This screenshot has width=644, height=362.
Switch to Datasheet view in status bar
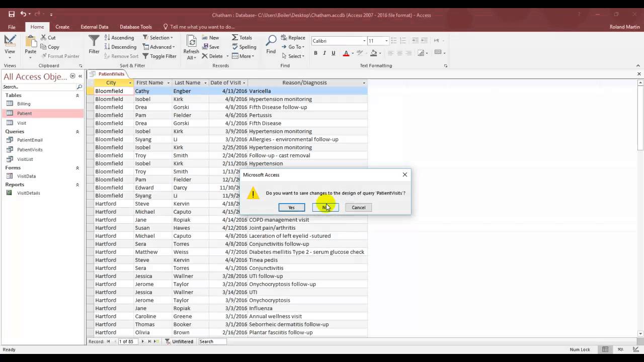pos(605,349)
